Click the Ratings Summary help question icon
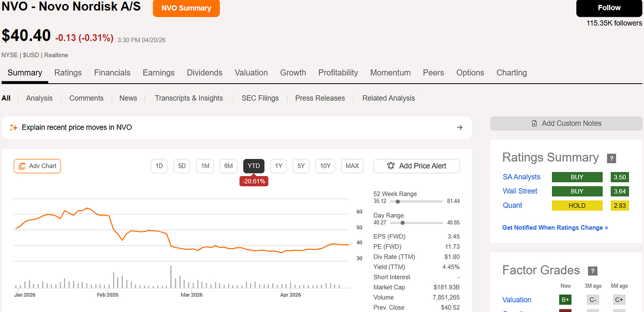The height and width of the screenshot is (312, 644). [x=611, y=158]
